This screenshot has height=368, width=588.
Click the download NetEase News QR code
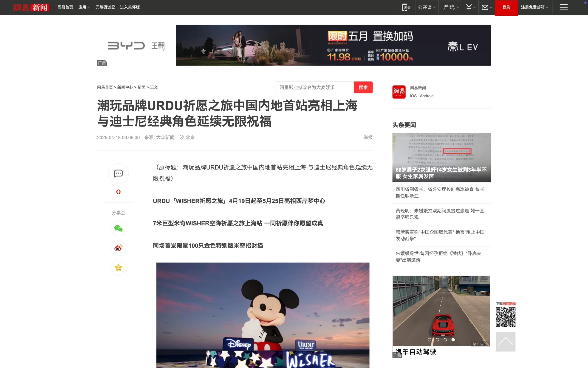(x=505, y=317)
